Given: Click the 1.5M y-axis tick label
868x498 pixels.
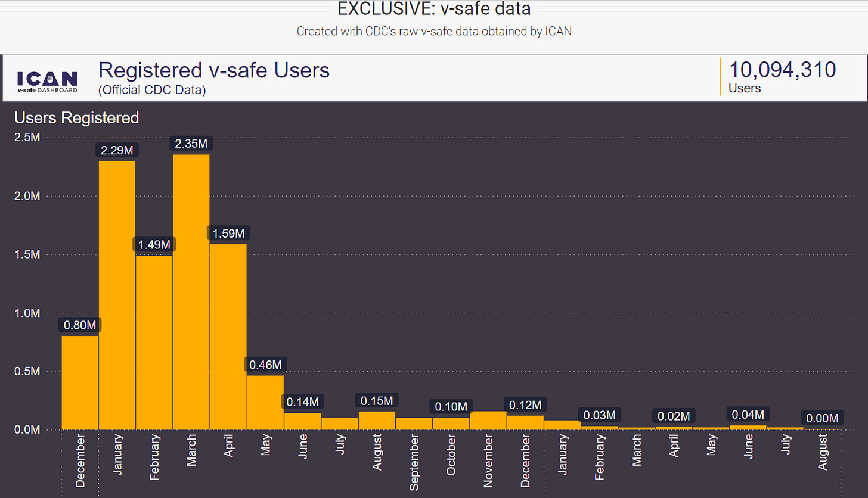Looking at the screenshot, I should pos(27,254).
